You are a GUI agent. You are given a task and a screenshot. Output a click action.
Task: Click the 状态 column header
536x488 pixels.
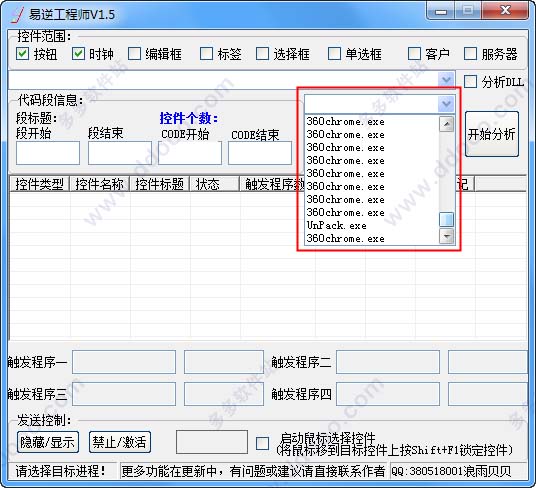click(x=214, y=184)
